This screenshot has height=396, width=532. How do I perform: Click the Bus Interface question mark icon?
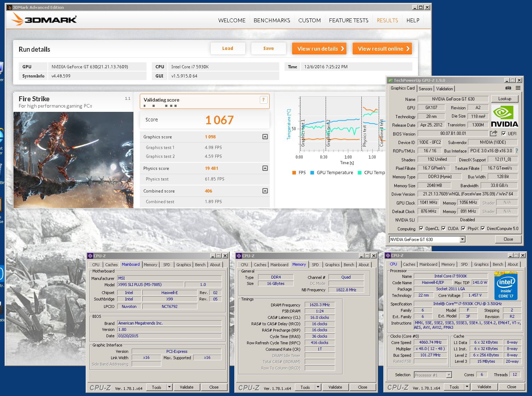[x=517, y=151]
